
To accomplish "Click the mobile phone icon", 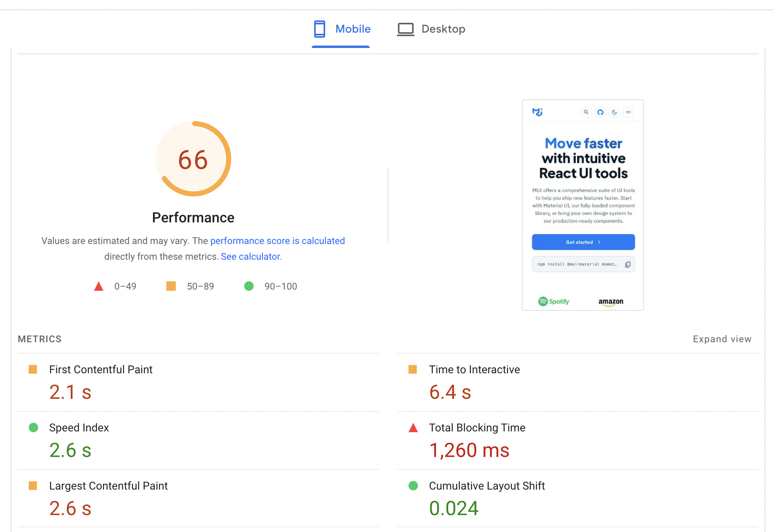I will [x=319, y=29].
